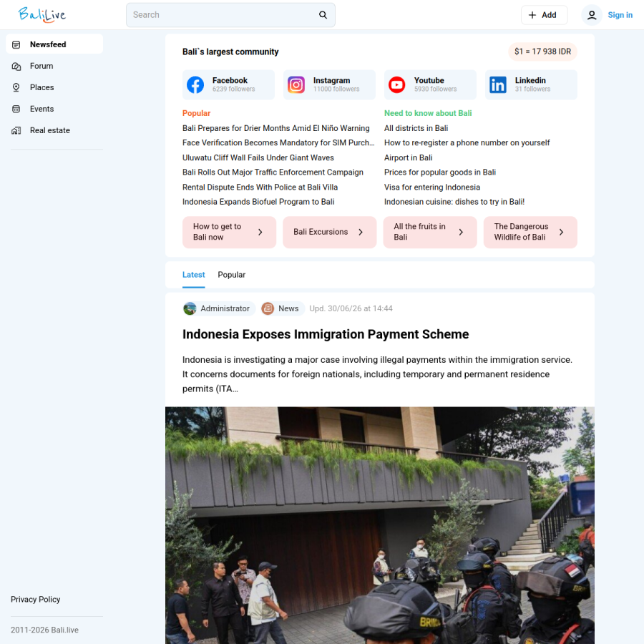
Task: Click 11000 followers under Instagram
Action: point(336,89)
